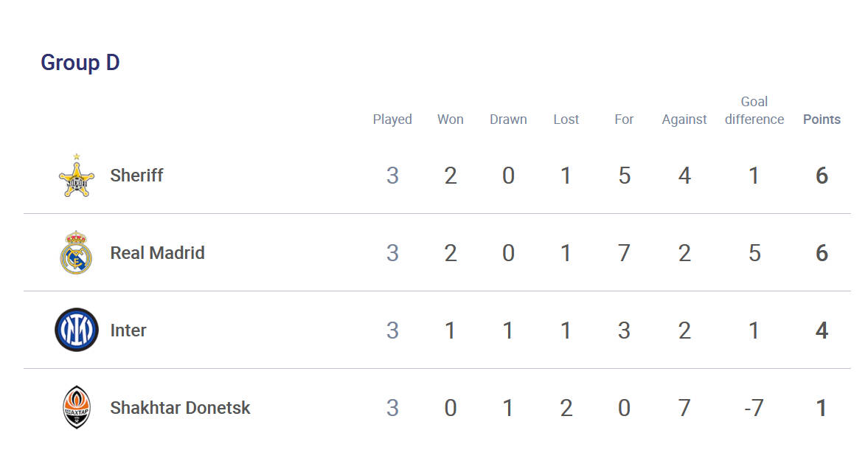This screenshot has height=464, width=868.
Task: Open the Sheriff team link
Action: [136, 176]
